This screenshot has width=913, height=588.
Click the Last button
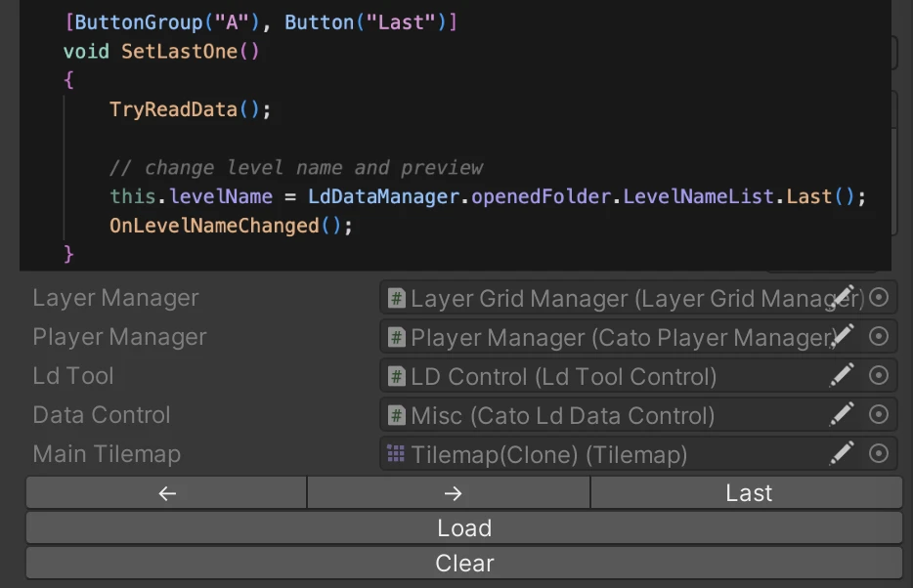[748, 493]
